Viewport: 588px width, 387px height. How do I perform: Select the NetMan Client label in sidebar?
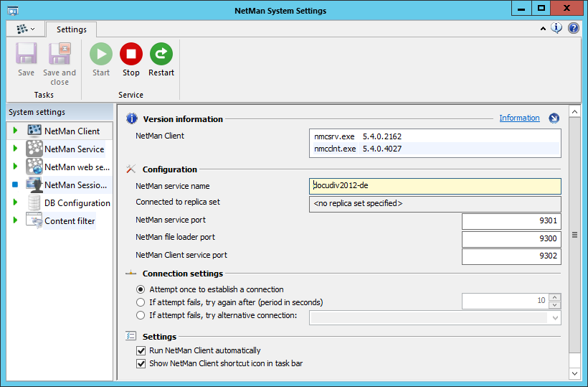(72, 131)
